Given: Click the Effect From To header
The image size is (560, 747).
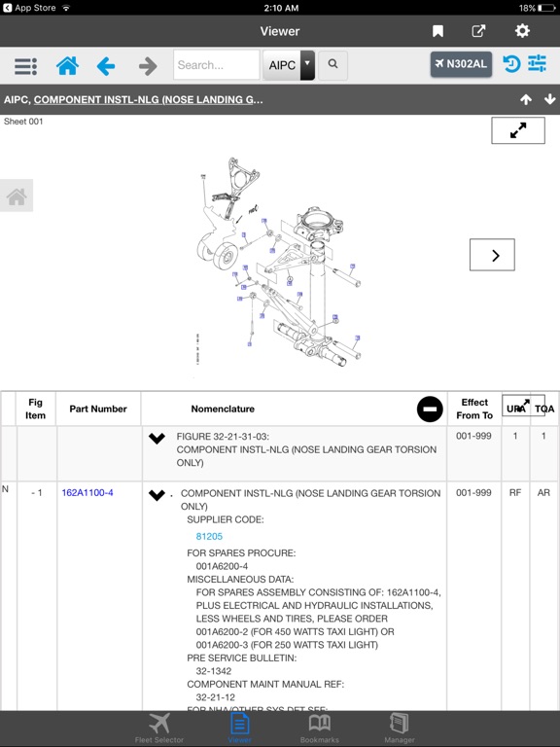Looking at the screenshot, I should pyautogui.click(x=474, y=409).
